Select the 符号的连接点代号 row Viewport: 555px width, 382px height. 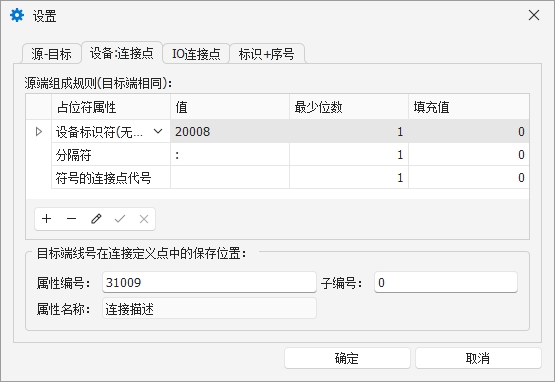[290, 177]
